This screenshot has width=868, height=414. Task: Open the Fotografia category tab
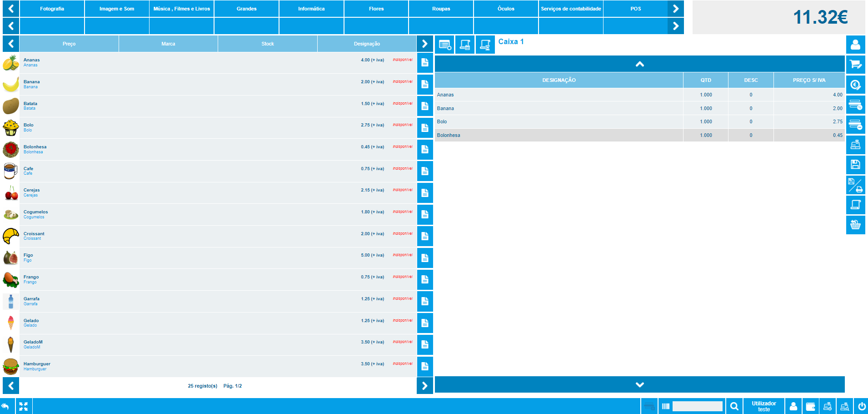point(52,9)
